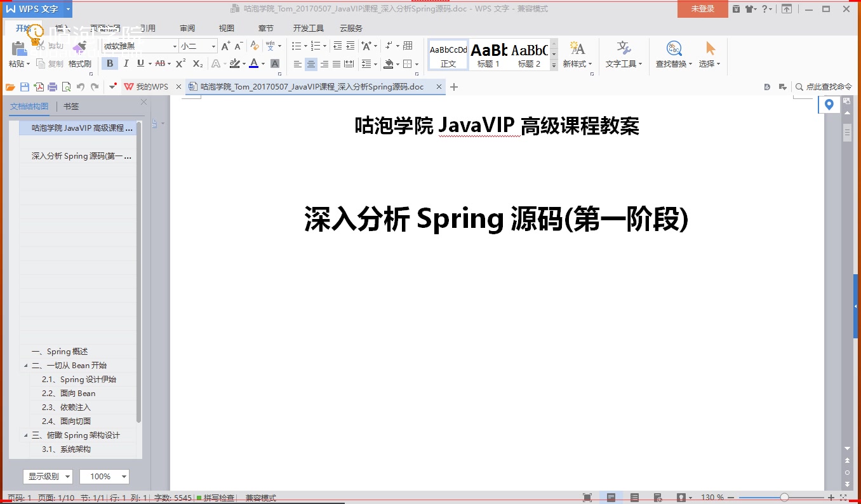
Task: Open 显示级别 dropdown in outline pane
Action: [48, 477]
